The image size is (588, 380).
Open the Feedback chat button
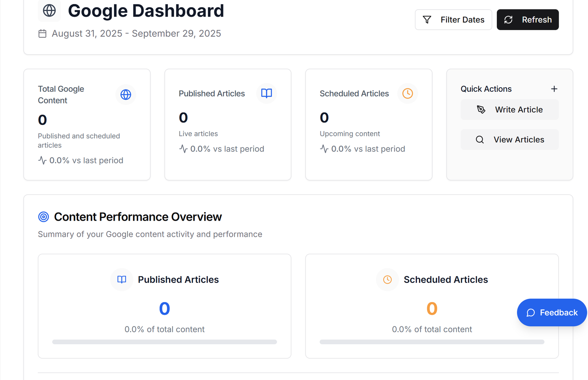[x=552, y=312]
